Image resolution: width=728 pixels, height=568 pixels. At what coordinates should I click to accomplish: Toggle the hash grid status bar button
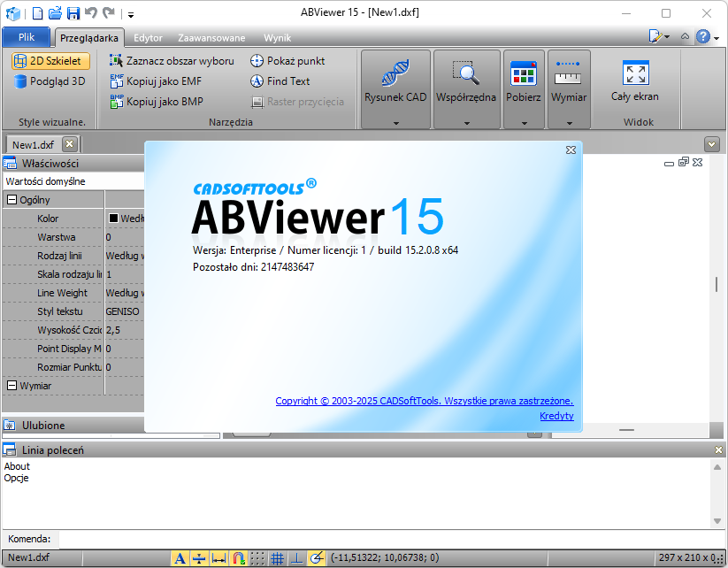pyautogui.click(x=277, y=557)
